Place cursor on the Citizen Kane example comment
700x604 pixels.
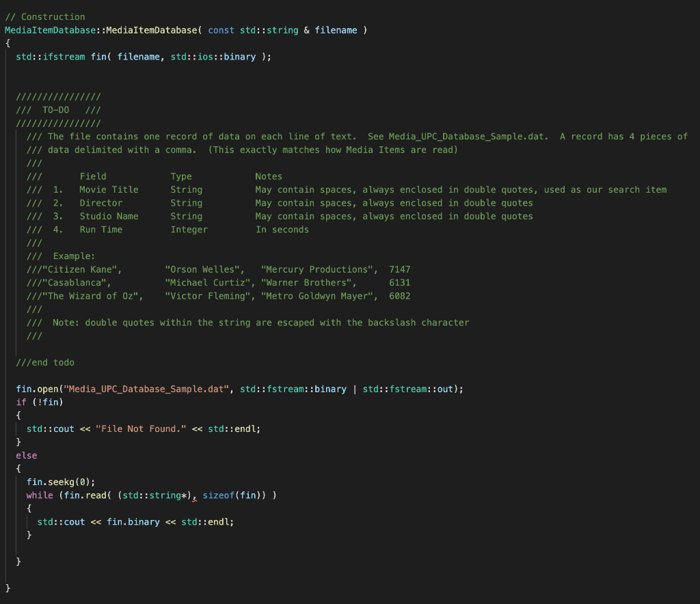click(x=82, y=269)
